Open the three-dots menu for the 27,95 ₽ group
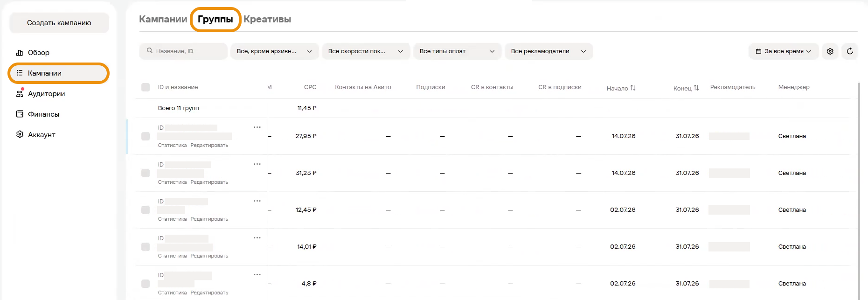Image resolution: width=868 pixels, height=300 pixels. point(257,127)
